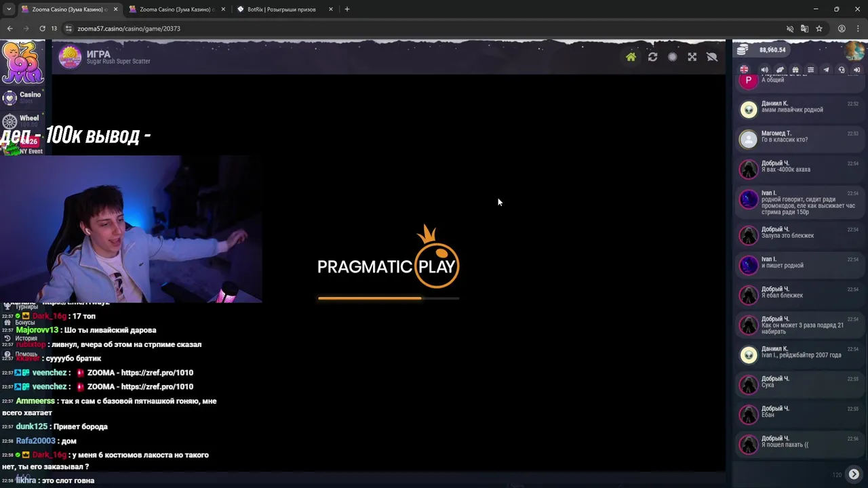The height and width of the screenshot is (488, 868).
Task: Click the crossed eye icon in address bar
Action: tap(789, 28)
